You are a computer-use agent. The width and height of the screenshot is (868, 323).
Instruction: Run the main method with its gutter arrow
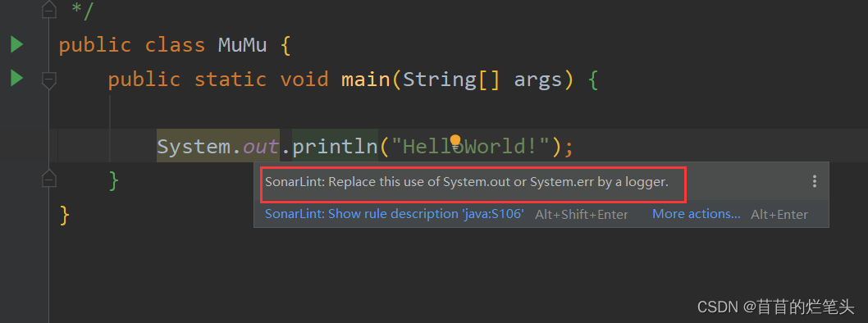click(16, 78)
